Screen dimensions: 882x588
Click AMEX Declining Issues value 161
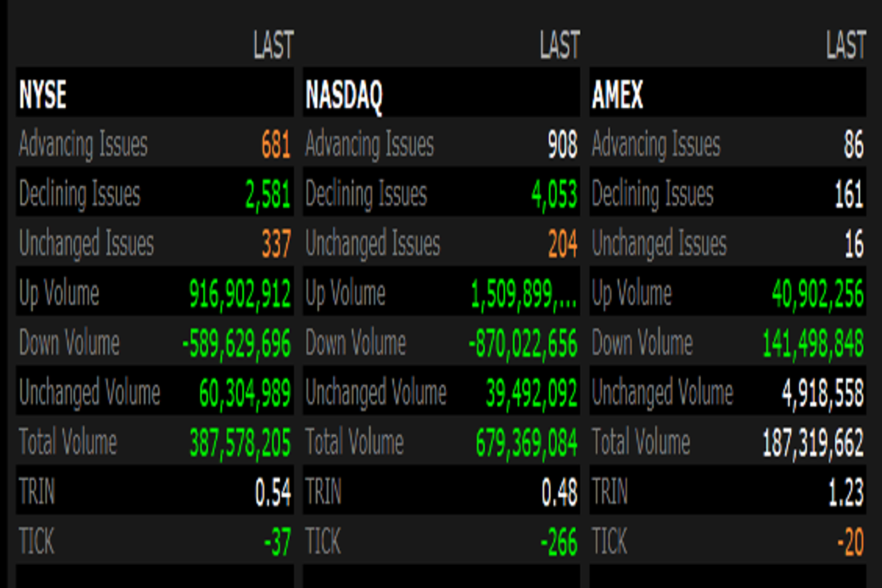click(x=849, y=195)
